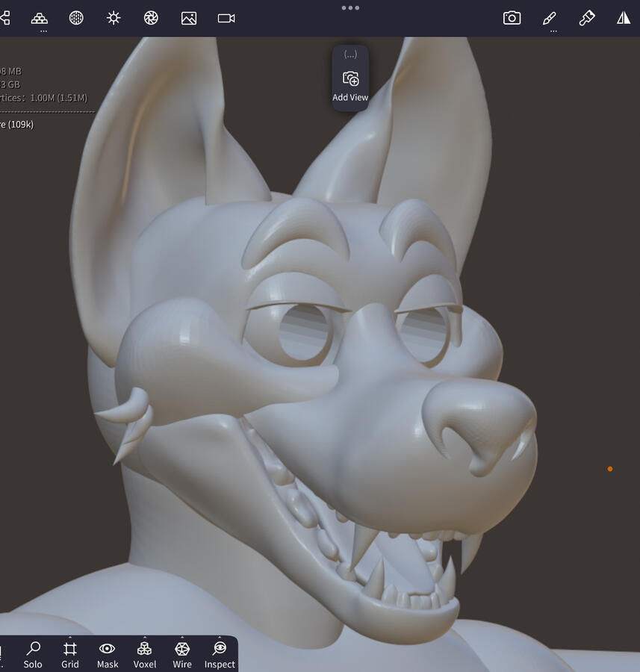The width and height of the screenshot is (640, 672).
Task: Open the Topology menu with the bricks icon
Action: click(x=39, y=18)
